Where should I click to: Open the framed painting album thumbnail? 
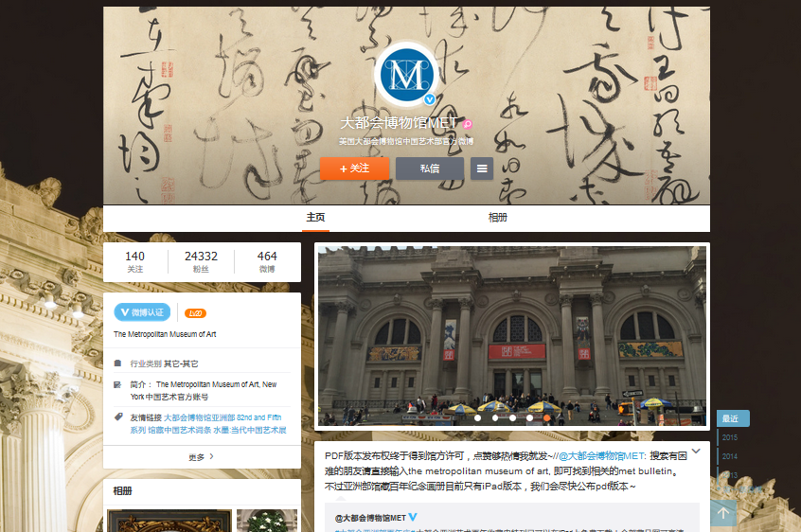[x=169, y=521]
